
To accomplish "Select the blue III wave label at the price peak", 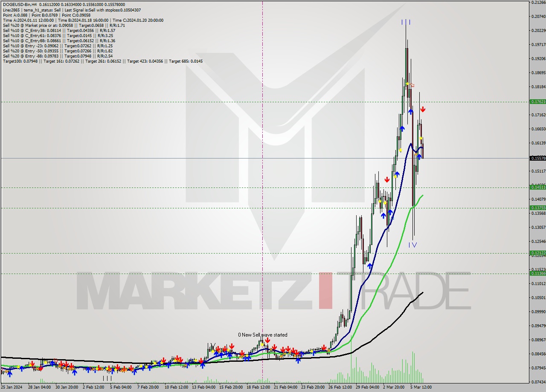I will pos(406,22).
